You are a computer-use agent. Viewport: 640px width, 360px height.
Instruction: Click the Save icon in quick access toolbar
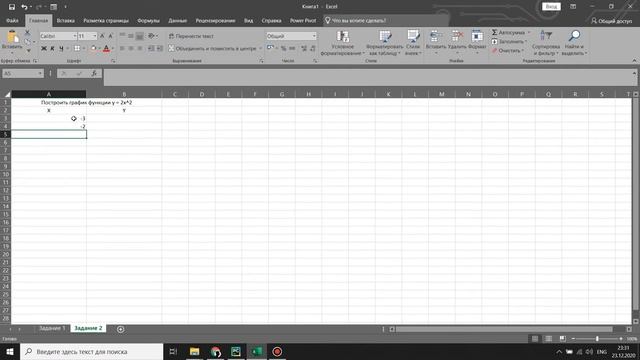click(x=12, y=7)
